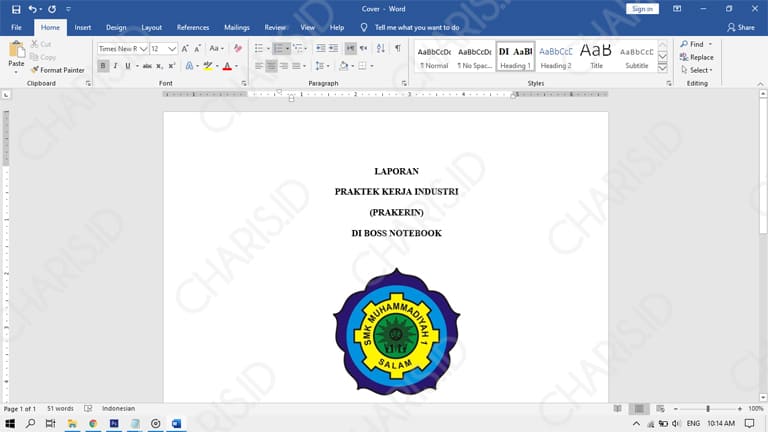Open the Font dialog launcher
Image resolution: width=768 pixels, height=432 pixels.
point(243,84)
